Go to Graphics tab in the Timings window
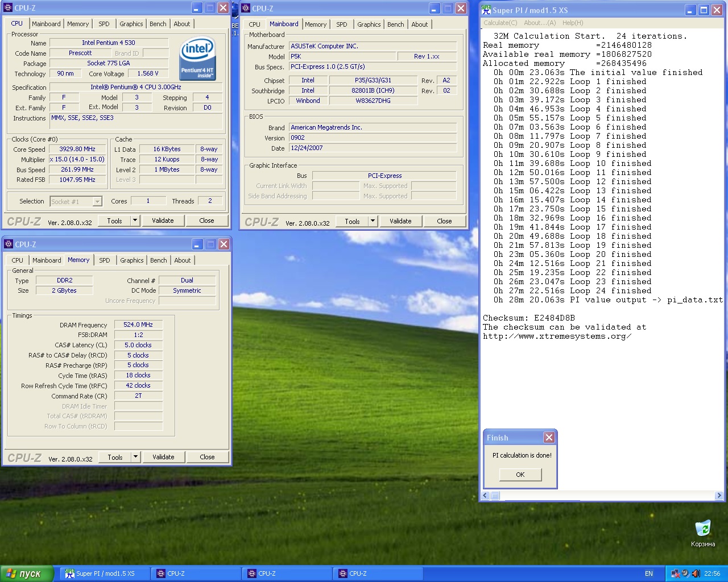The image size is (728, 582). coord(132,260)
